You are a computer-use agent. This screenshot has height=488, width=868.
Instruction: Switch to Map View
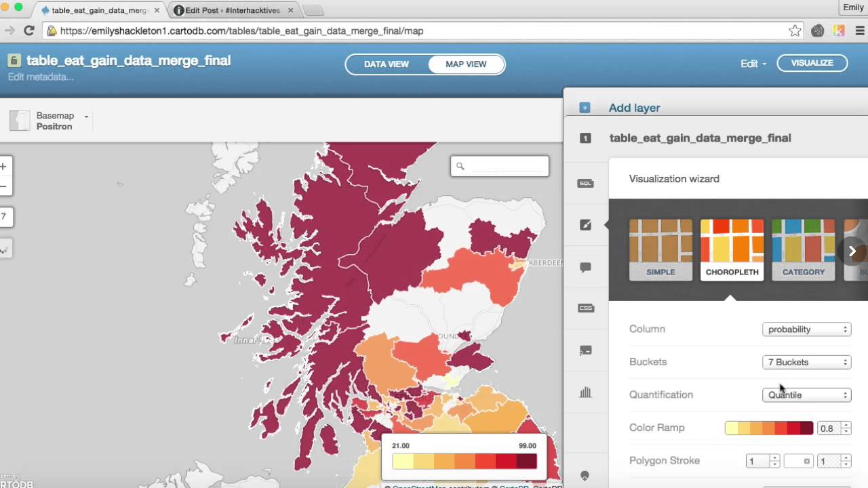coord(466,64)
